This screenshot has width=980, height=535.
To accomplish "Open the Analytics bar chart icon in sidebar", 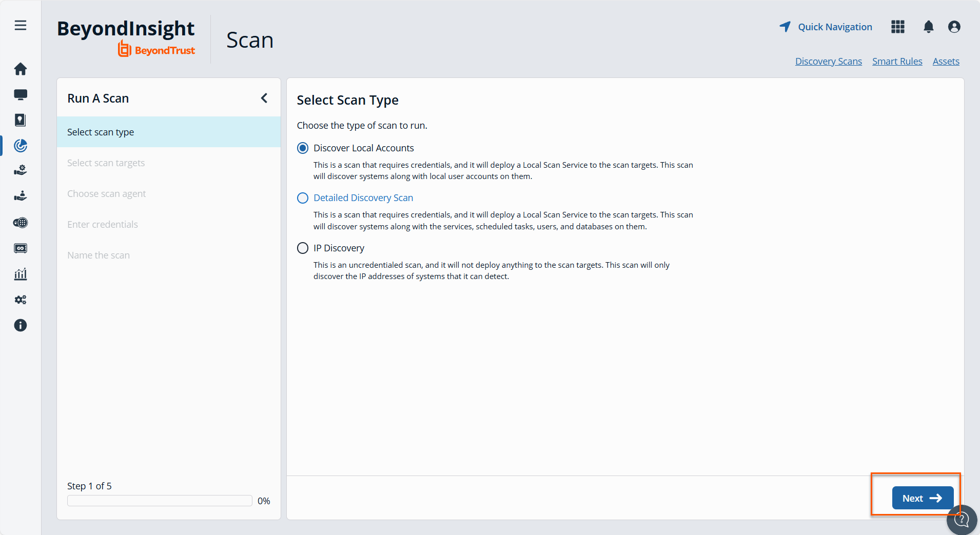I will [21, 274].
